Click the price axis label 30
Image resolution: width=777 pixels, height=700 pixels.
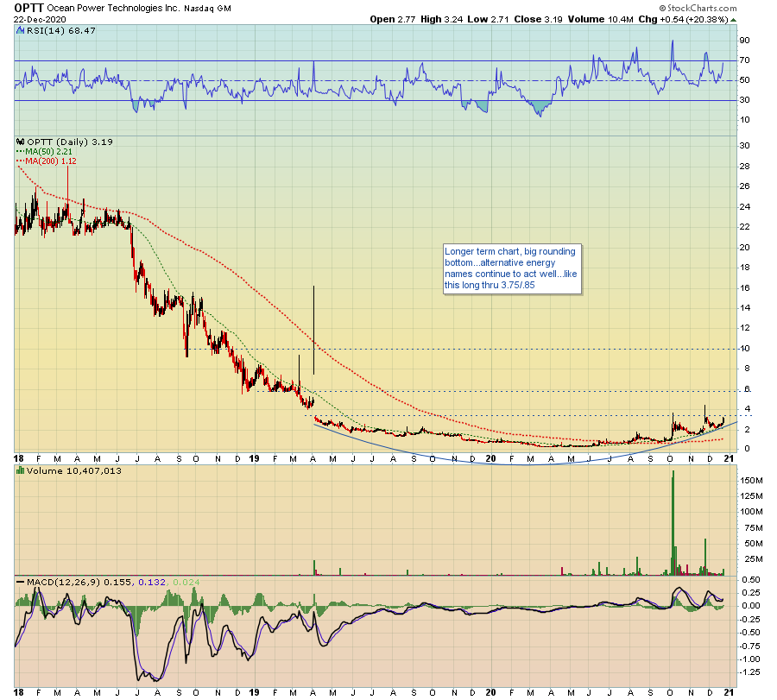pyautogui.click(x=744, y=146)
